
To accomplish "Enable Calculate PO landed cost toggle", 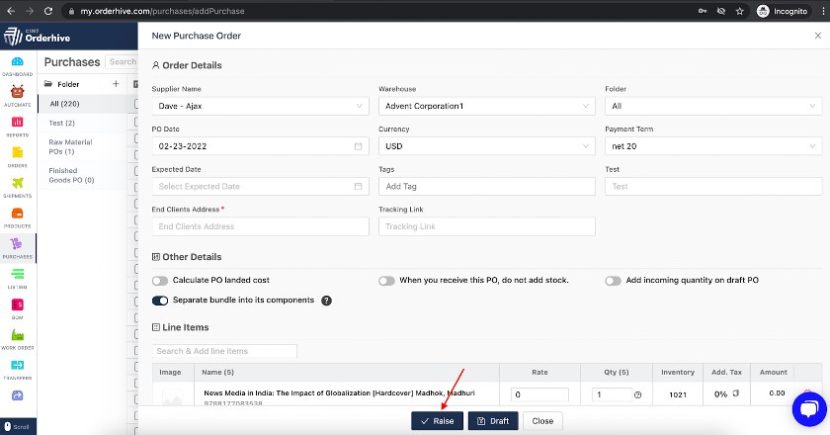I will click(x=160, y=281).
